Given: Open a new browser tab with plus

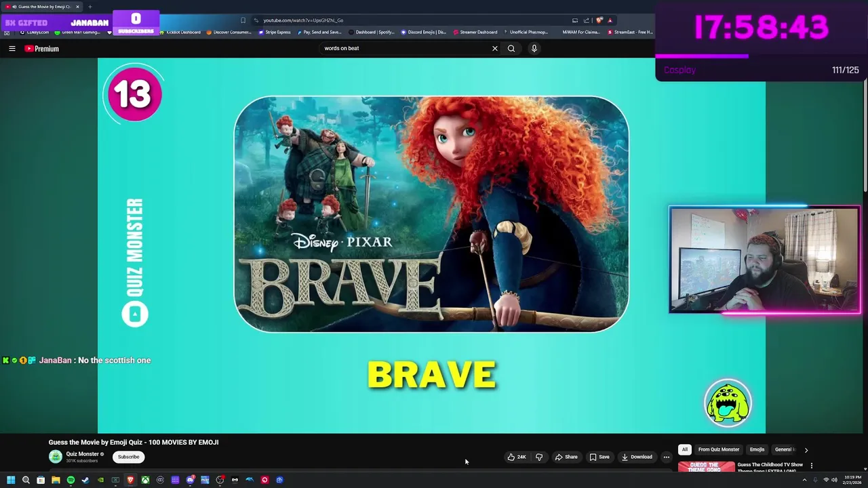Looking at the screenshot, I should coord(90,7).
